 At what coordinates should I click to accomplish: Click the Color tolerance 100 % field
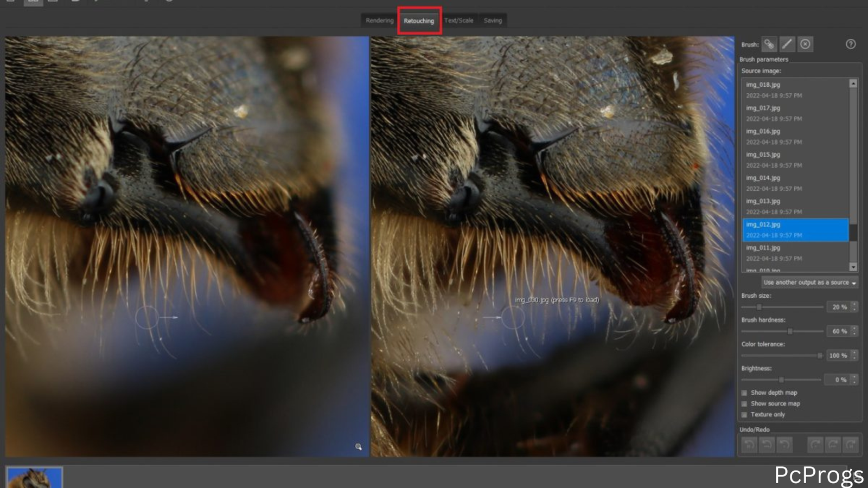[x=839, y=356]
